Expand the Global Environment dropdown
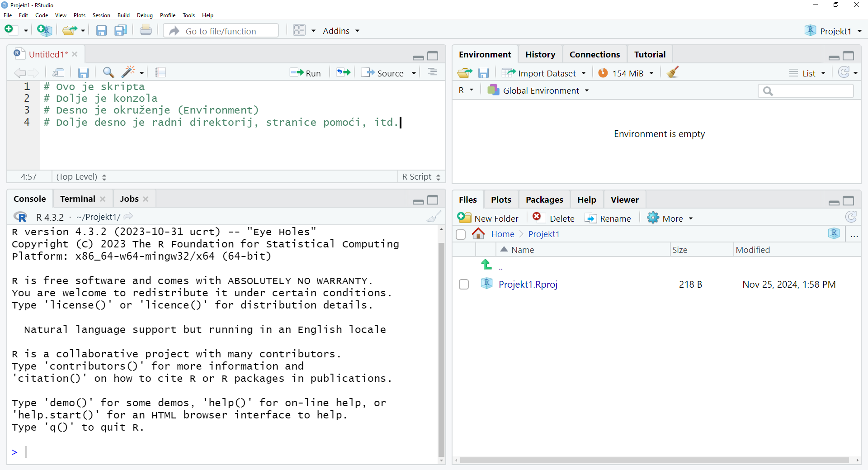868x470 pixels. (x=538, y=91)
